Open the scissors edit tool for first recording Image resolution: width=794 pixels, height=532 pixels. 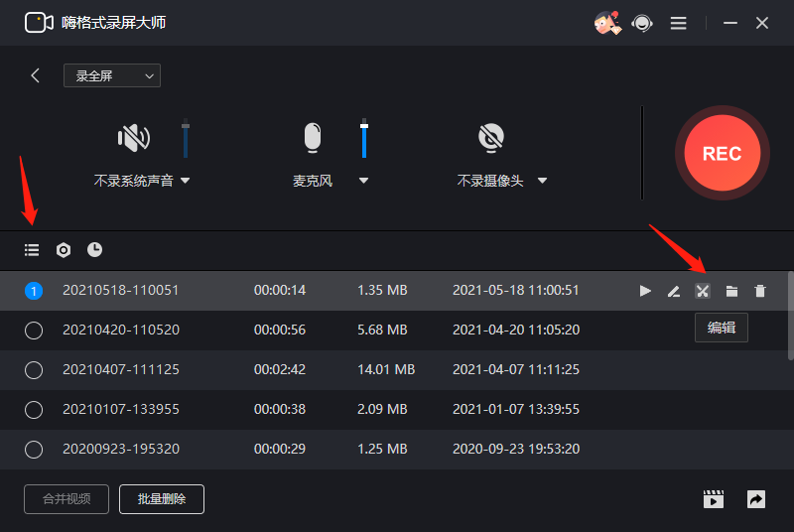point(703,291)
